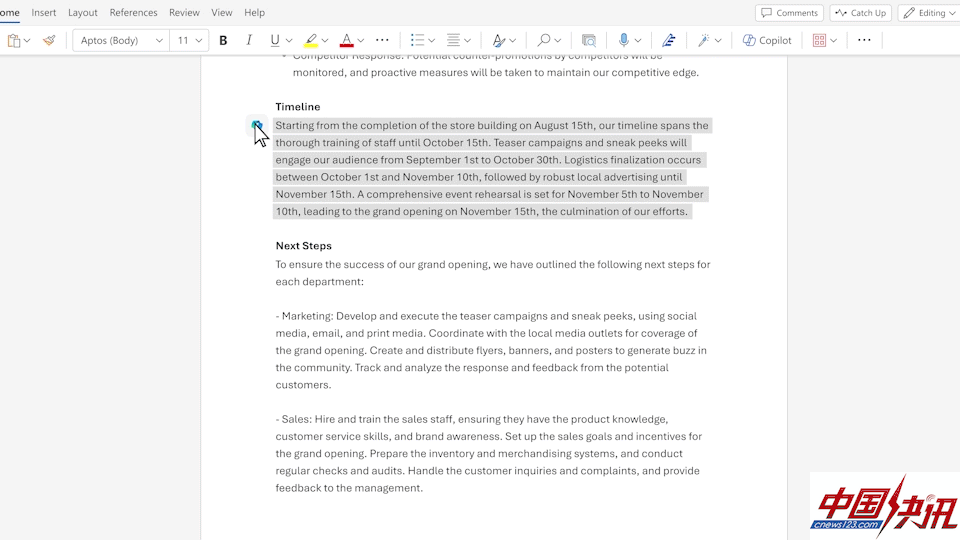
Task: Expand underline style options arrow
Action: (289, 41)
